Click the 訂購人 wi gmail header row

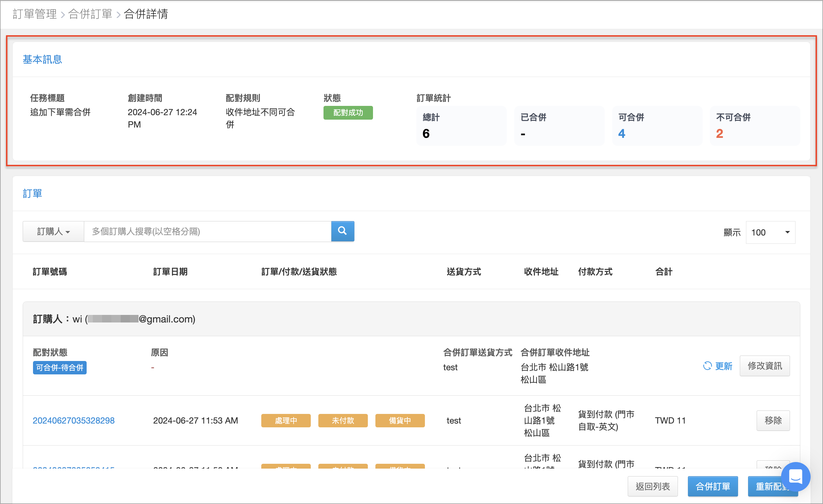[411, 319]
